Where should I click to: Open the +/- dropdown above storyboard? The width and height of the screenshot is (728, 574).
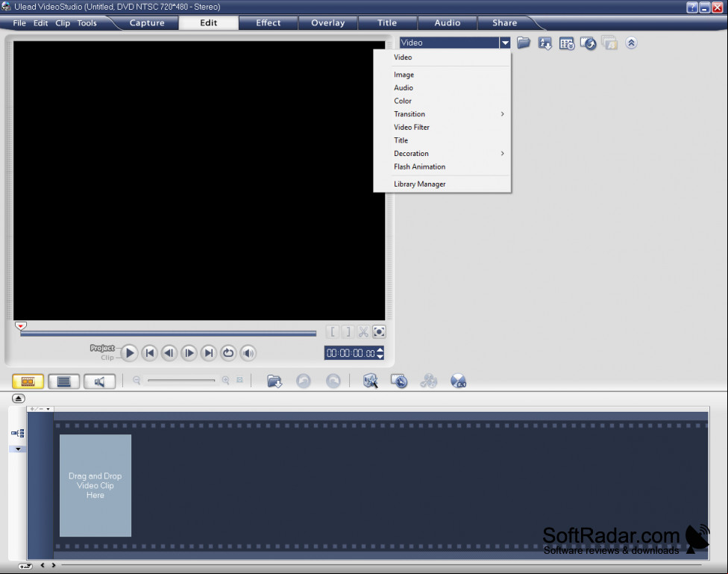[x=40, y=409]
